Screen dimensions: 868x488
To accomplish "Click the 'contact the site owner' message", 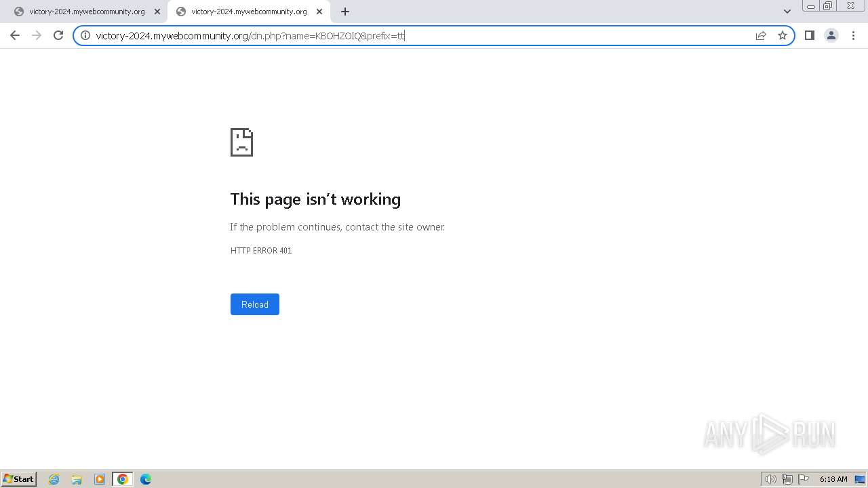I will point(338,227).
